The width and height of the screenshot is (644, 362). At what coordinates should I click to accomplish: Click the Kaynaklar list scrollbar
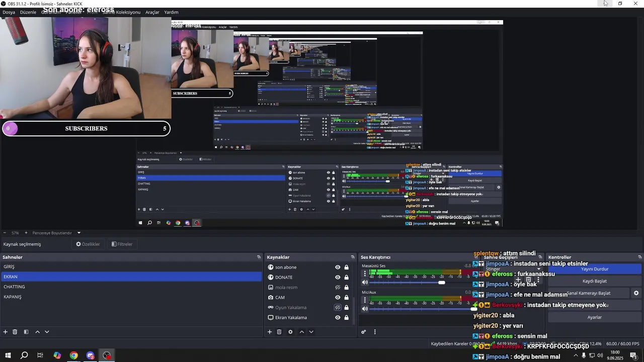354,311
